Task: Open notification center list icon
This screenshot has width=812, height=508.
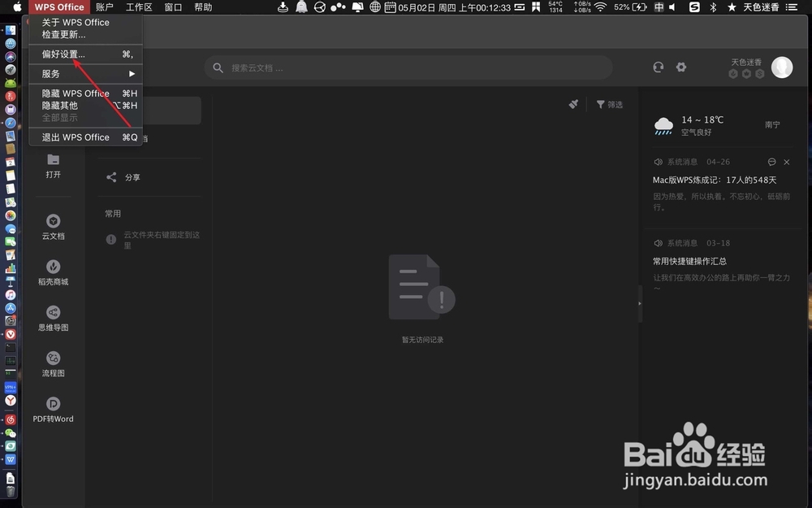Action: click(x=792, y=7)
